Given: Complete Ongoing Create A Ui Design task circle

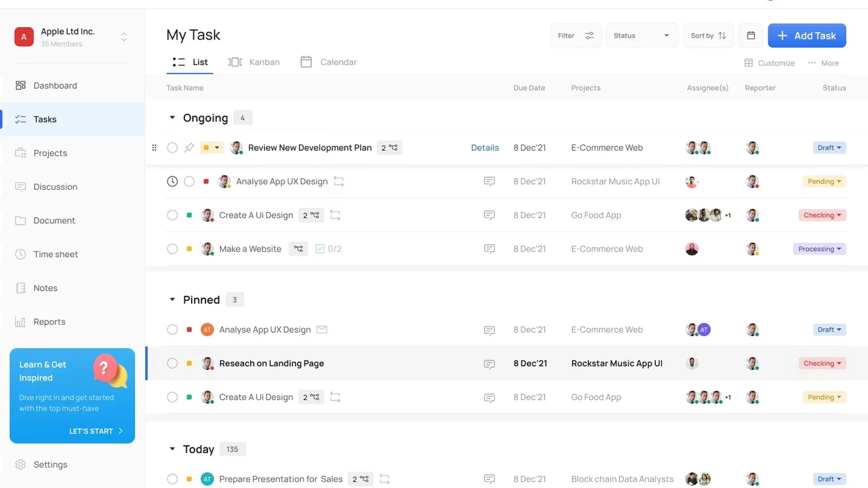Looking at the screenshot, I should (172, 215).
